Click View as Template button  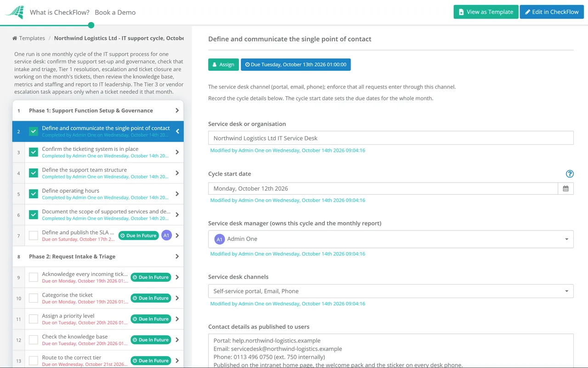point(486,12)
